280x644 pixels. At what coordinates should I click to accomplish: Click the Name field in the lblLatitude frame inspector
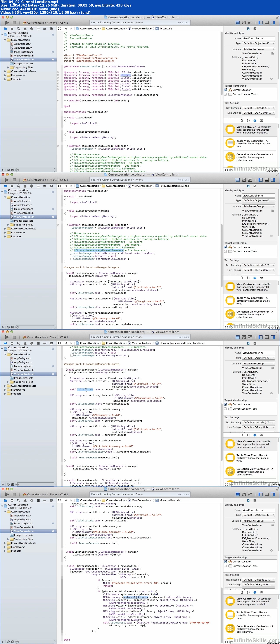pyautogui.click(x=258, y=39)
